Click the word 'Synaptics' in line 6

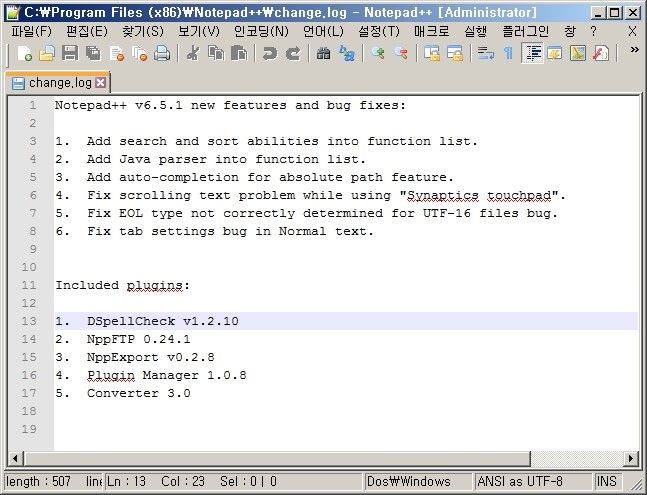[443, 195]
